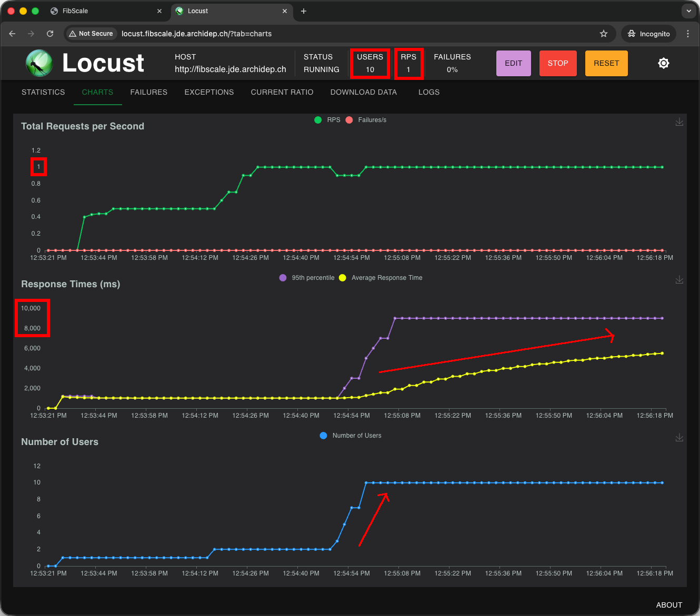Click the Locust logo
The width and height of the screenshot is (700, 616).
pyautogui.click(x=39, y=63)
